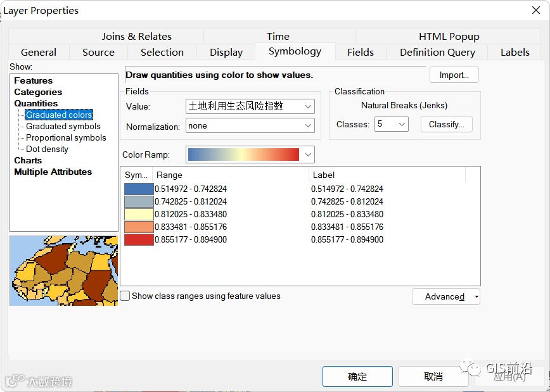Click the map preview thumbnail
Screen dimensions: 550x392
(x=64, y=270)
